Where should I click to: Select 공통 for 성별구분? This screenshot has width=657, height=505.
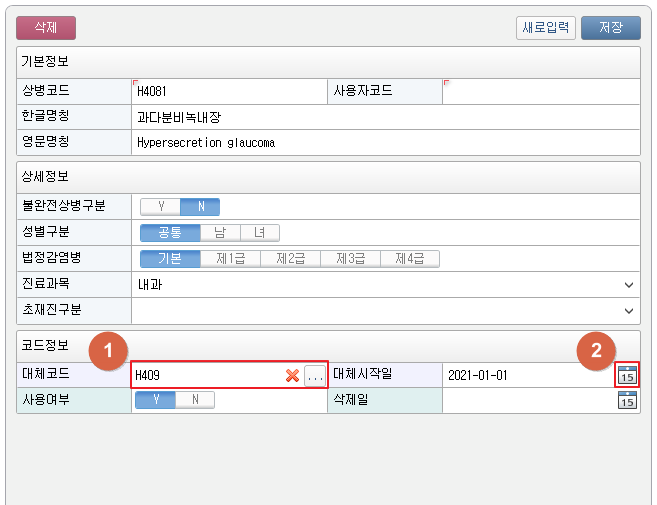click(170, 233)
